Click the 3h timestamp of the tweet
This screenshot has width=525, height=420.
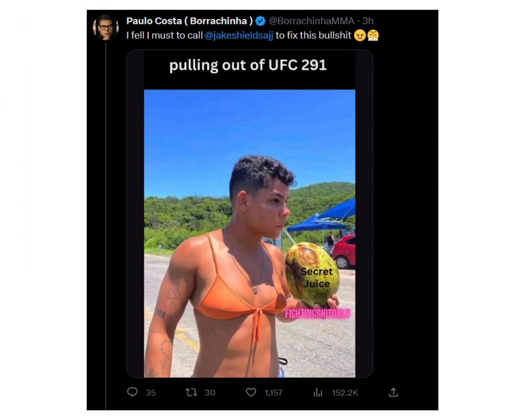[368, 21]
